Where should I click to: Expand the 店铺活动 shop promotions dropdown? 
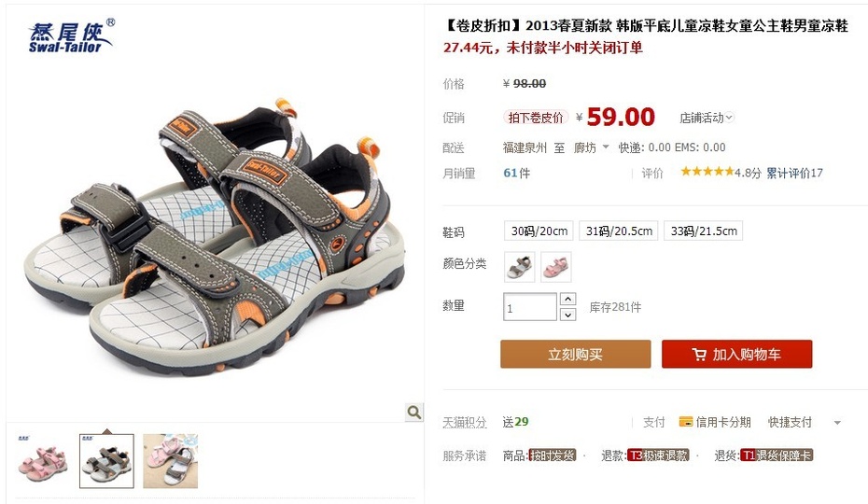(707, 118)
